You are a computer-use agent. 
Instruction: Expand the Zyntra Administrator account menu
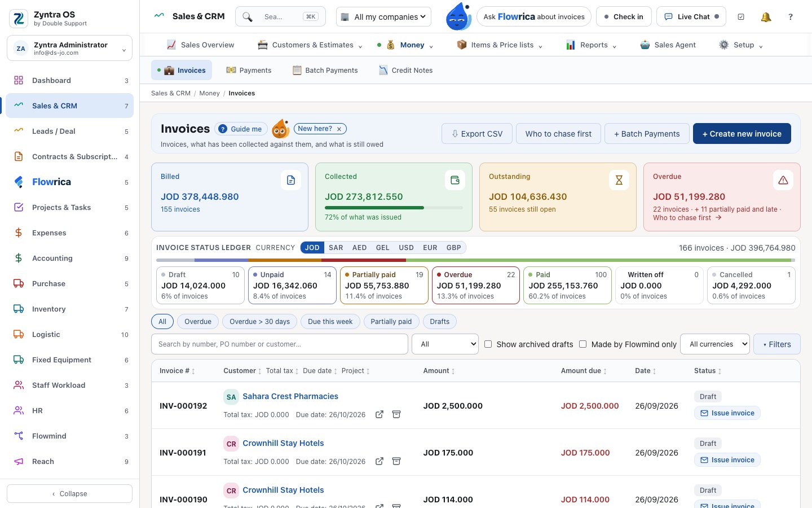tap(70, 48)
